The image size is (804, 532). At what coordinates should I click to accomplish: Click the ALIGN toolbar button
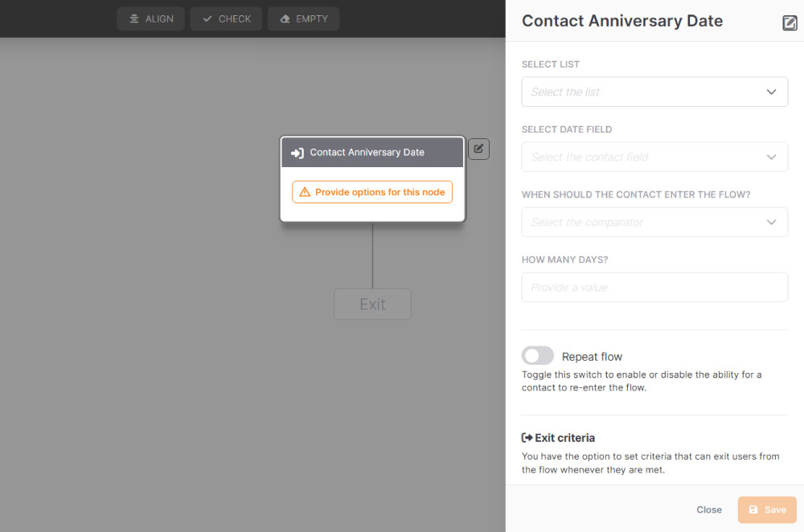pos(151,19)
